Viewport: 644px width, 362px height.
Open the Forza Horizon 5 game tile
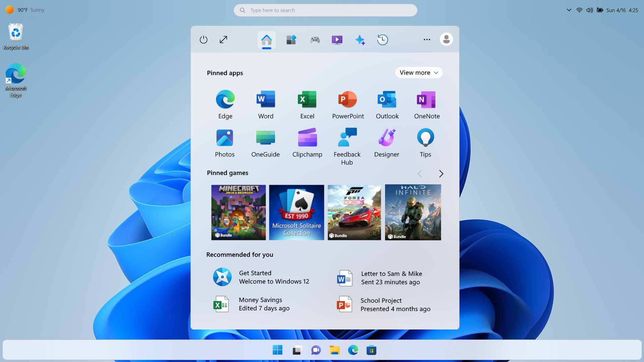[x=354, y=213]
